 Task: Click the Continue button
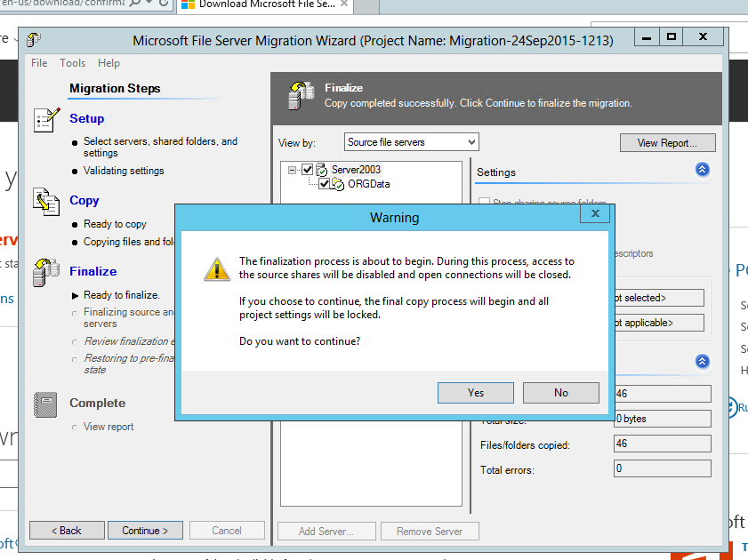pyautogui.click(x=145, y=531)
